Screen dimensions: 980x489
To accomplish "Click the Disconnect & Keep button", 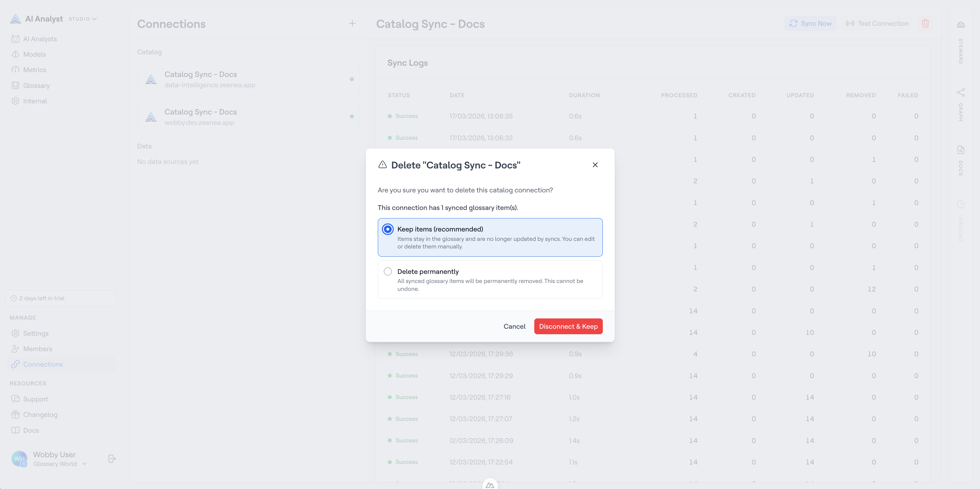I will click(x=568, y=326).
